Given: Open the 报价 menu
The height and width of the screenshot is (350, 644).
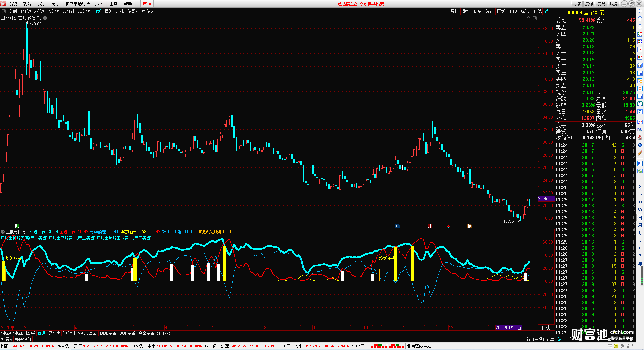Looking at the screenshot, I should pos(42,4).
